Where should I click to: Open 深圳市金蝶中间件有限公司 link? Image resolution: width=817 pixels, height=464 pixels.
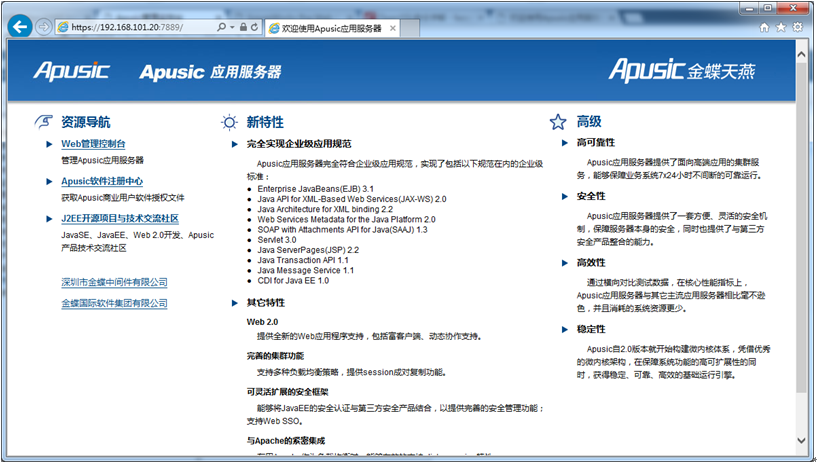(x=114, y=282)
